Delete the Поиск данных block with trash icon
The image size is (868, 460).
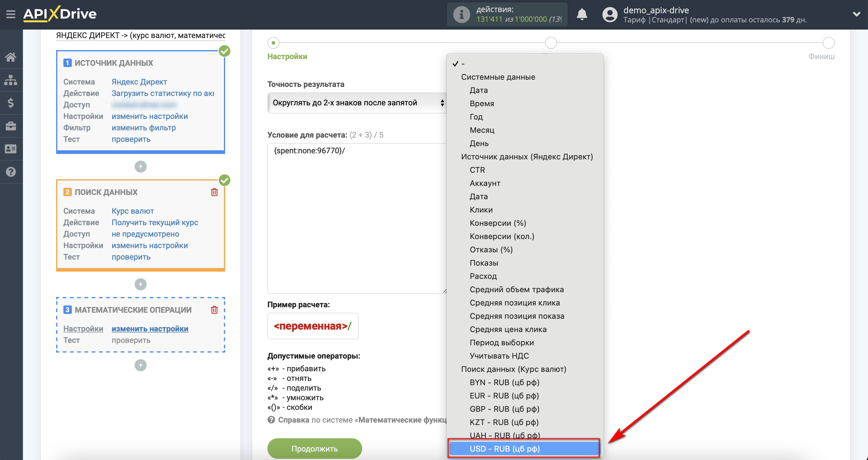pyautogui.click(x=214, y=192)
